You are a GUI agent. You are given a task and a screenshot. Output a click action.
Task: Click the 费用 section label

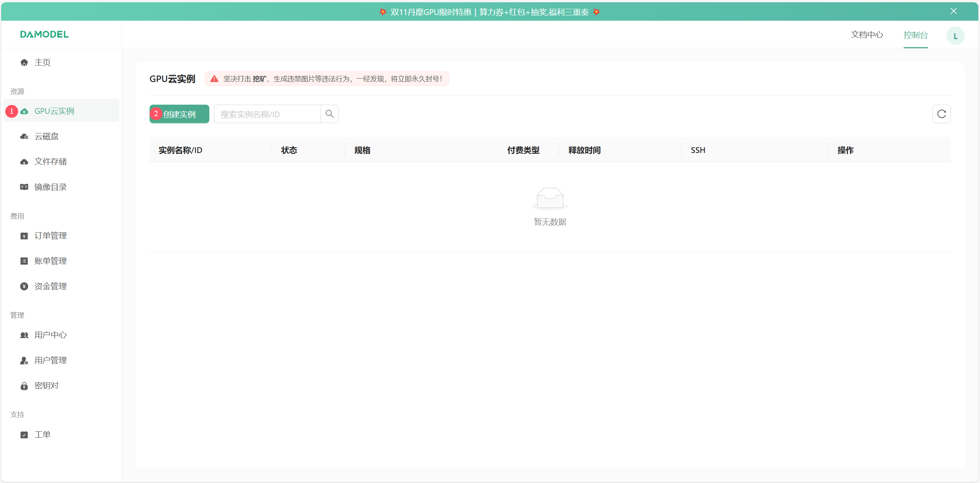[x=17, y=216]
